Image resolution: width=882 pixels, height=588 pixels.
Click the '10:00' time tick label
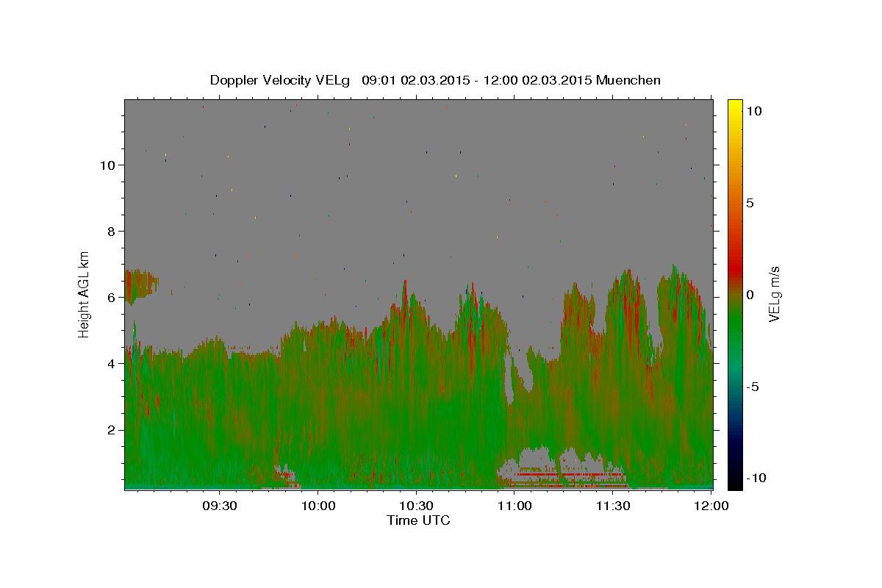318,506
